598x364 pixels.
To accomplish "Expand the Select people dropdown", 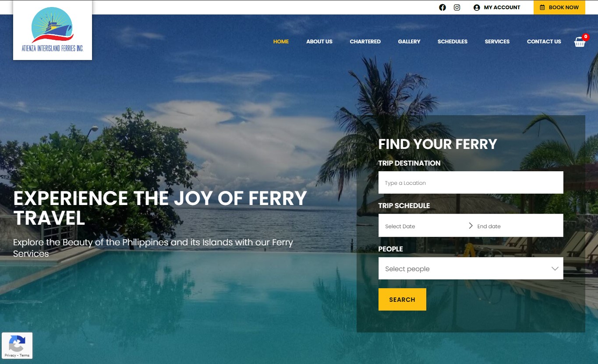I will [471, 269].
